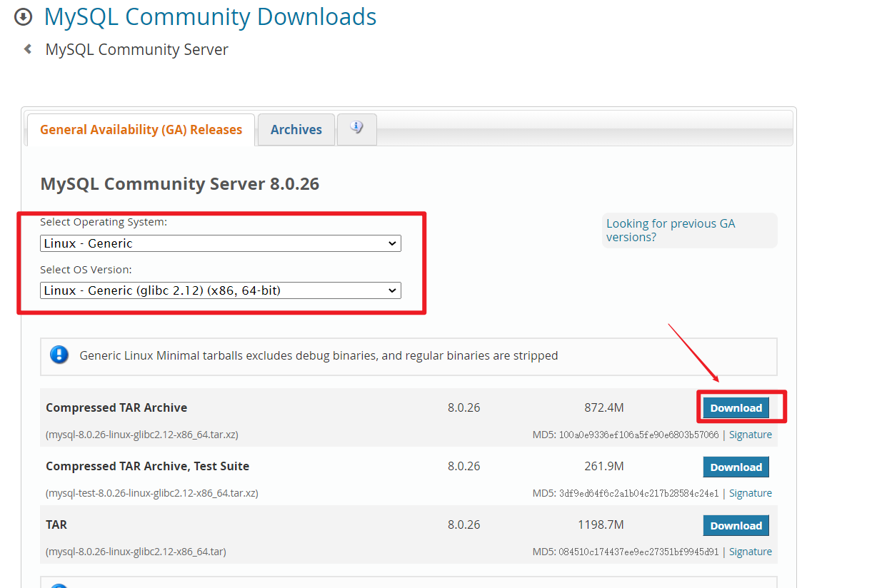This screenshot has height=588, width=882.
Task: Download the 872.4M Compressed TAR Archive
Action: (x=736, y=408)
